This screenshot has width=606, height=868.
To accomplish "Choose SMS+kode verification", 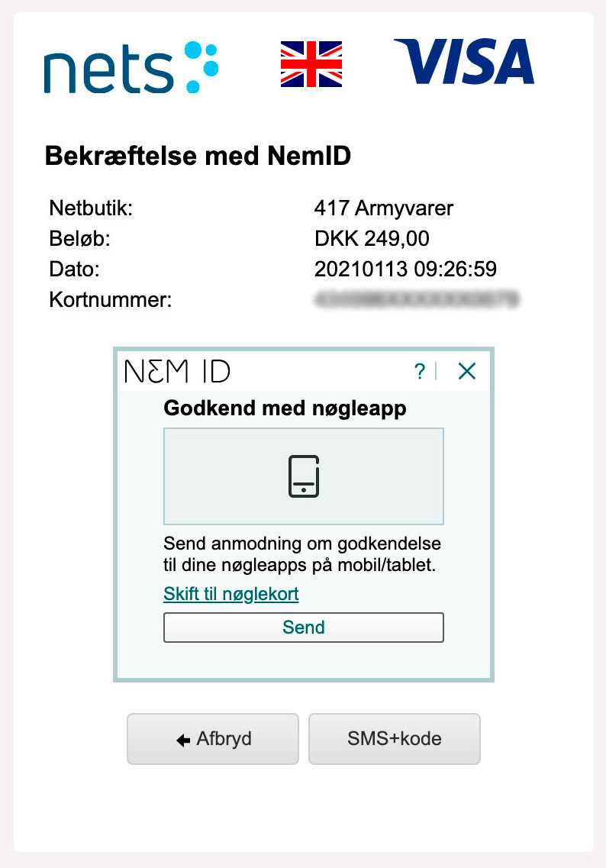I will [395, 739].
